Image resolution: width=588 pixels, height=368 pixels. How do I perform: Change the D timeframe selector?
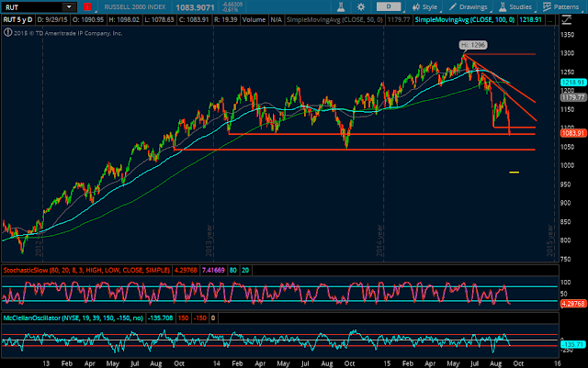pyautogui.click(x=389, y=6)
